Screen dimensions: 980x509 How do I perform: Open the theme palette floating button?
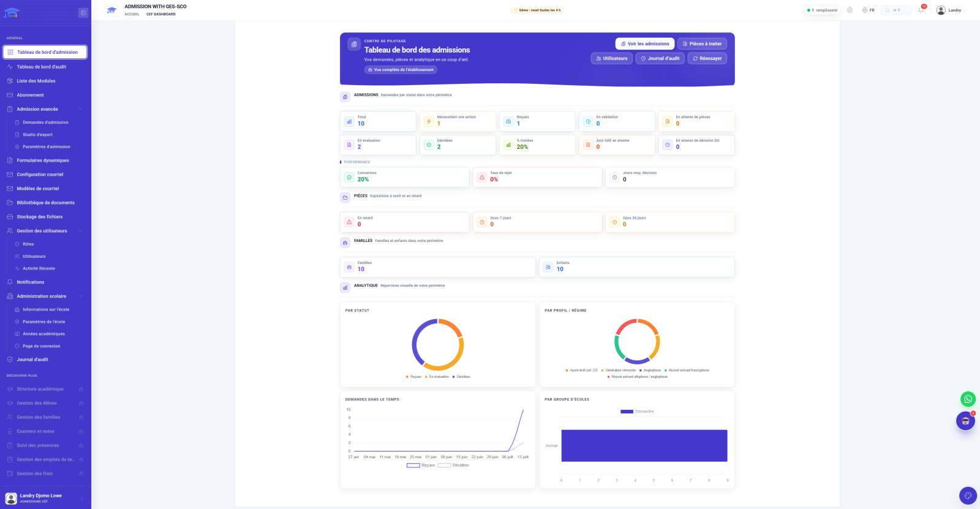[968, 496]
